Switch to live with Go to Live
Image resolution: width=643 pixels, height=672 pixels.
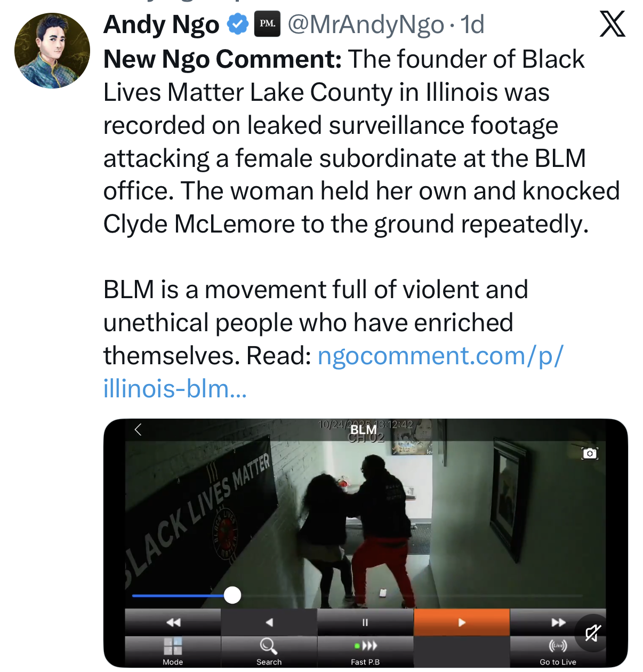(558, 650)
